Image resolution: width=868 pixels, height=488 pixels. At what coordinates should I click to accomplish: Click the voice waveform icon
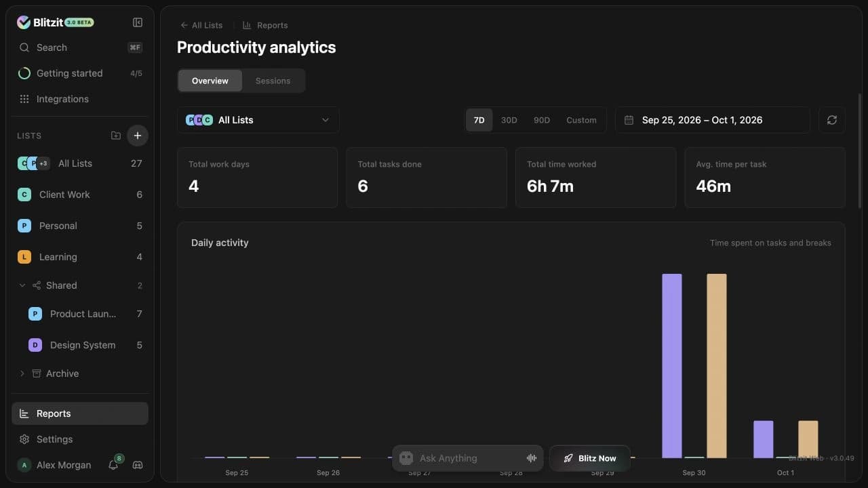(532, 458)
